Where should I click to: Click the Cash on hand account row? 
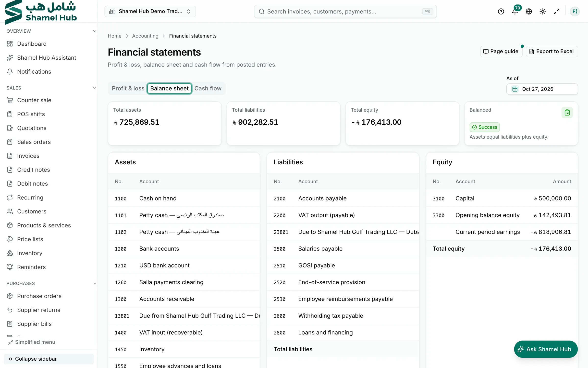tap(184, 198)
